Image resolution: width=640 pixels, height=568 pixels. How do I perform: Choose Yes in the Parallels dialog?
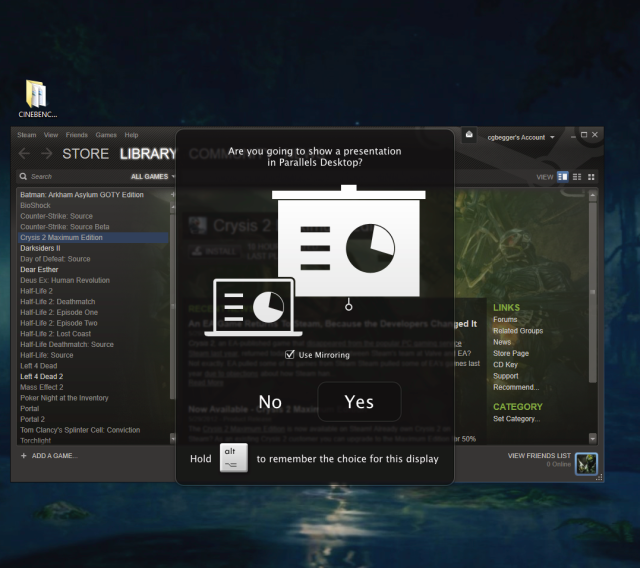(359, 402)
